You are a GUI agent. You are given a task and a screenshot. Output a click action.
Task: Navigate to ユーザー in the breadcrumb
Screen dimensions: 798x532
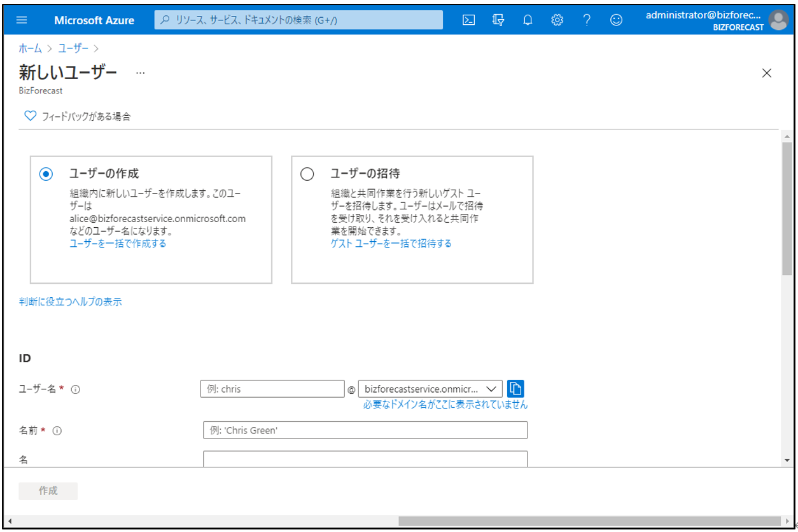tap(73, 48)
